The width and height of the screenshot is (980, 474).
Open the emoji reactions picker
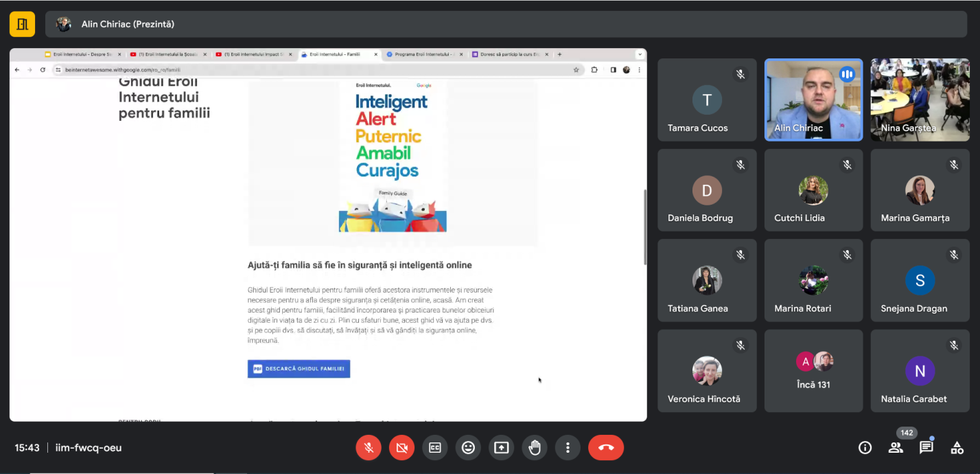pyautogui.click(x=468, y=448)
